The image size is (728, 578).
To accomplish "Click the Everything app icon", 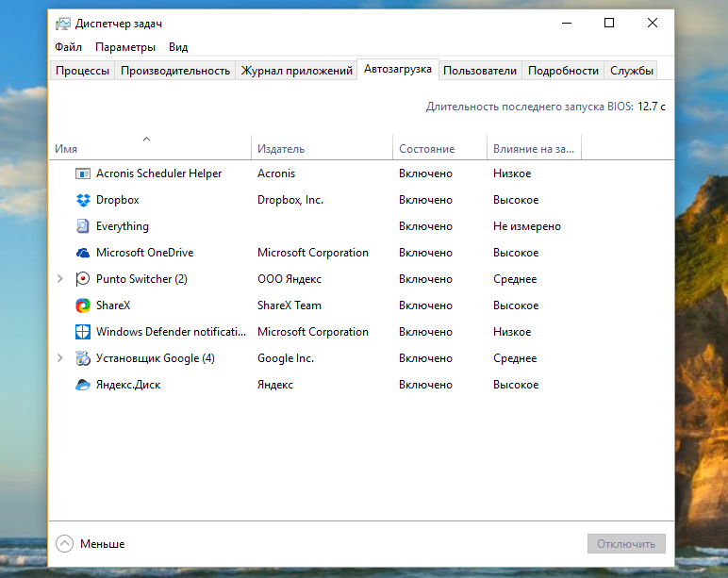I will pyautogui.click(x=83, y=226).
